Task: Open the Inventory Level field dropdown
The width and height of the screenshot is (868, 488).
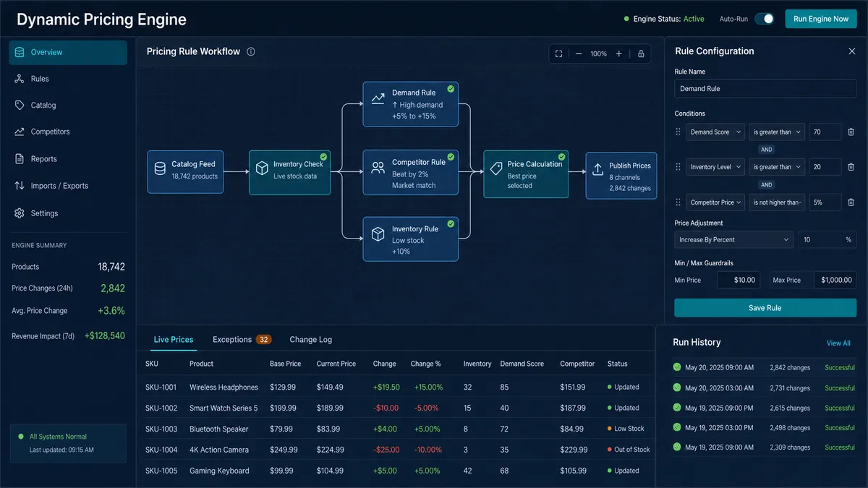Action: [x=715, y=167]
